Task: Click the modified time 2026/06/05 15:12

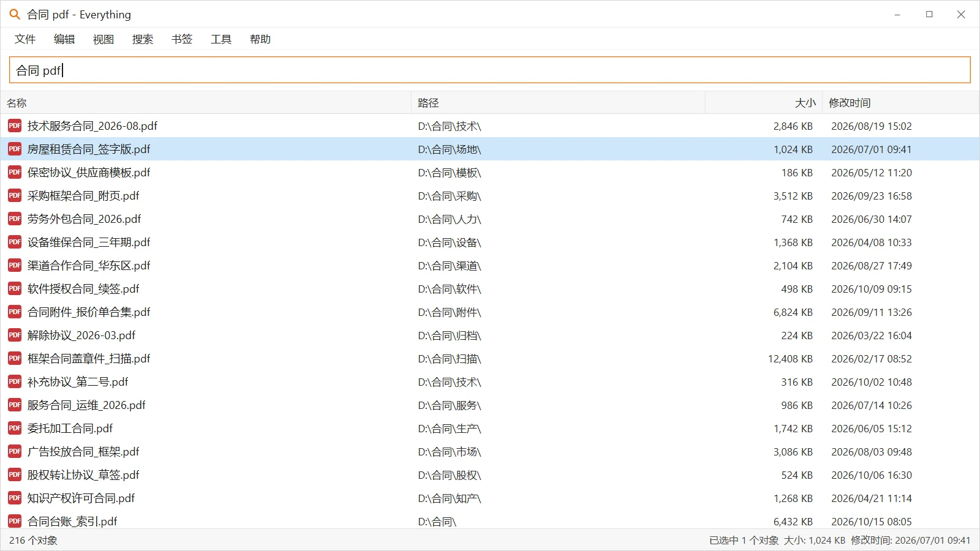Action: pos(872,429)
